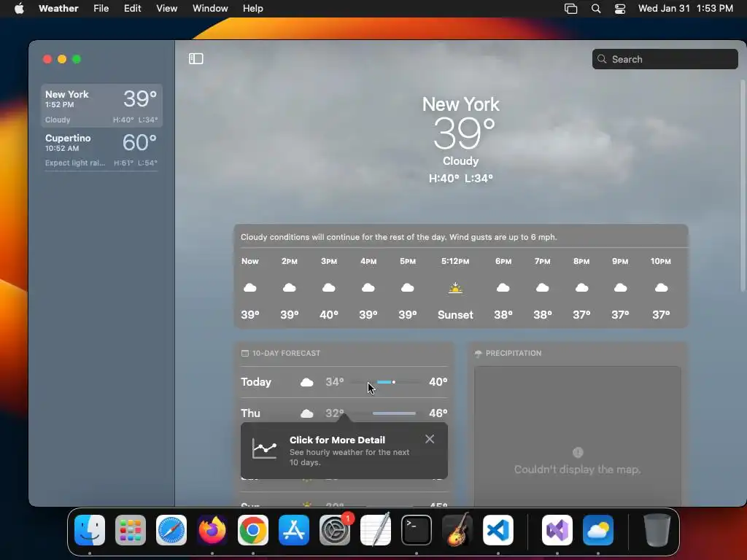The width and height of the screenshot is (747, 560).
Task: Open System Settings from the Dock
Action: click(x=335, y=530)
